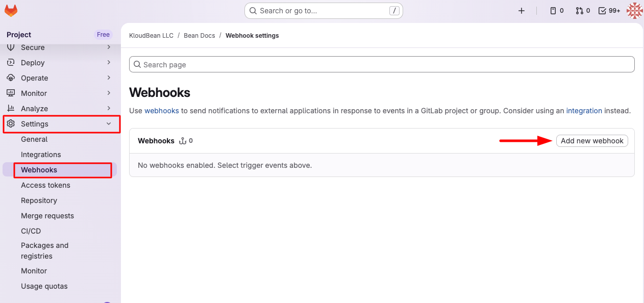Click the Secure shield icon in the sidebar

tap(10, 47)
